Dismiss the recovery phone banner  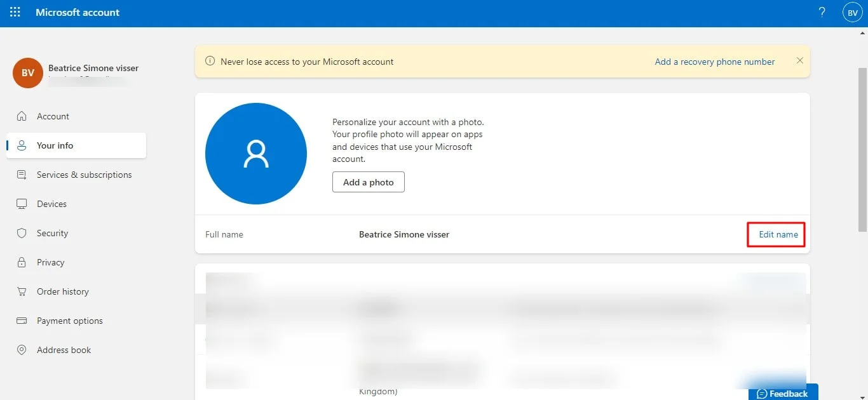tap(800, 60)
